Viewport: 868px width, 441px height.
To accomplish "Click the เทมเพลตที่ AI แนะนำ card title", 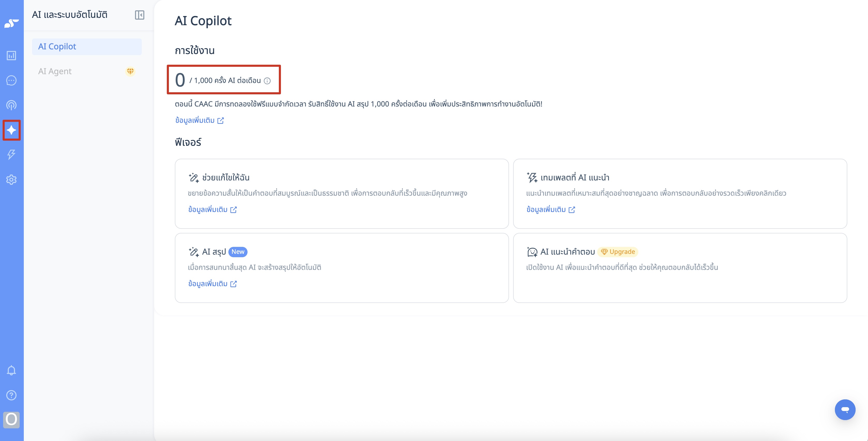I will tap(575, 178).
